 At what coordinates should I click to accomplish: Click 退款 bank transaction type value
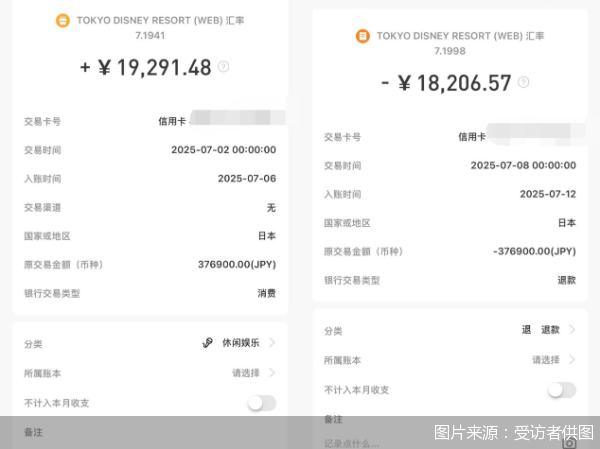tap(567, 280)
